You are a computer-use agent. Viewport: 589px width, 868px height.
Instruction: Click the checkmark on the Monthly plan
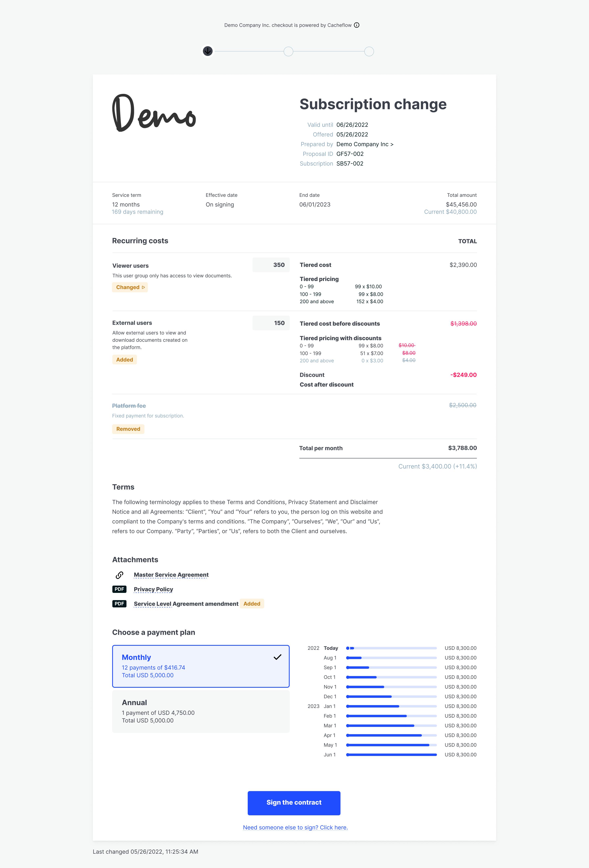(277, 657)
